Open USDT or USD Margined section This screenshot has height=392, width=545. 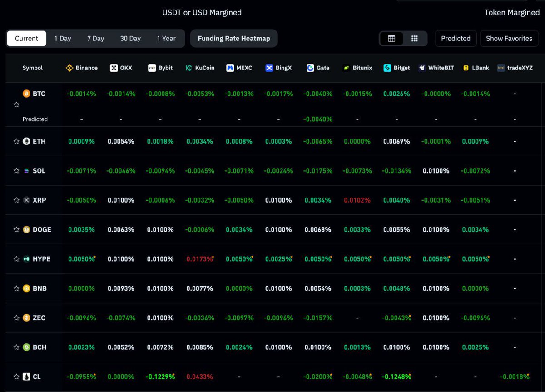[202, 13]
